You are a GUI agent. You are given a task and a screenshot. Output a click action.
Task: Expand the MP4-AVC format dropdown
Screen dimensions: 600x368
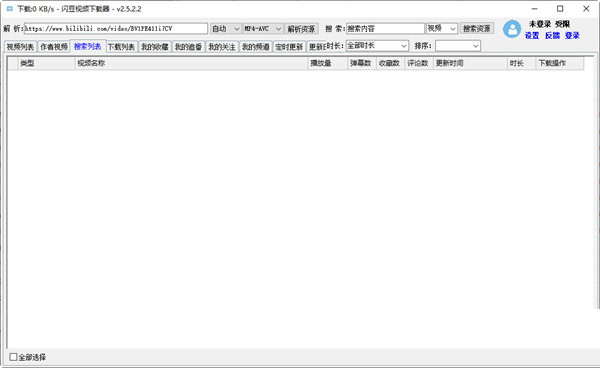click(x=263, y=29)
